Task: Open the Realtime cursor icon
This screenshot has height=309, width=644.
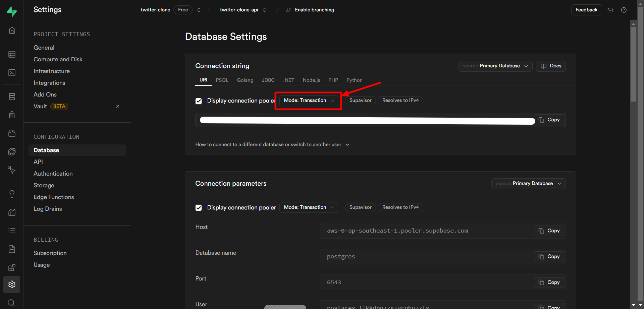Action: coord(12,170)
